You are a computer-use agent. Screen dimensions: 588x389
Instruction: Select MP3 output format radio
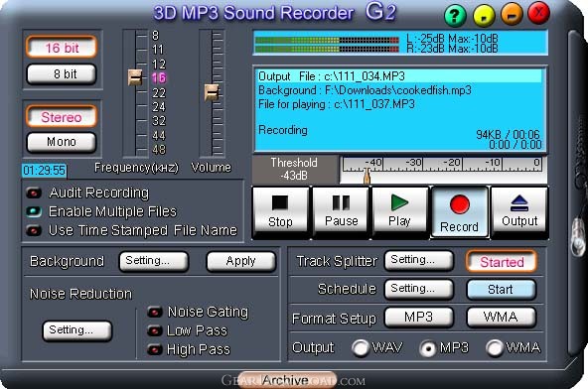coord(428,348)
